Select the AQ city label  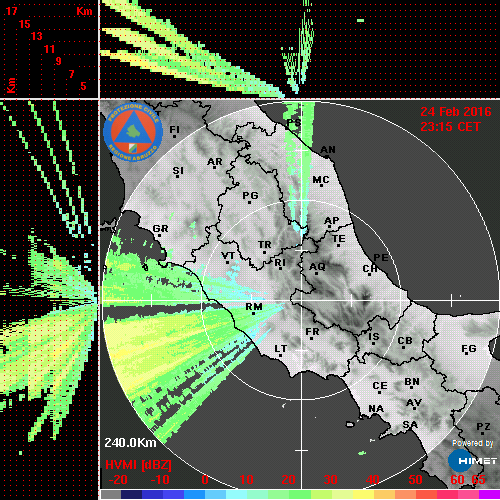317,267
